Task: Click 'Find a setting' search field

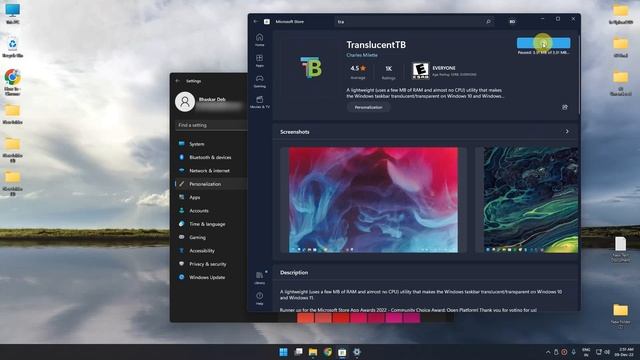Action: (211, 125)
